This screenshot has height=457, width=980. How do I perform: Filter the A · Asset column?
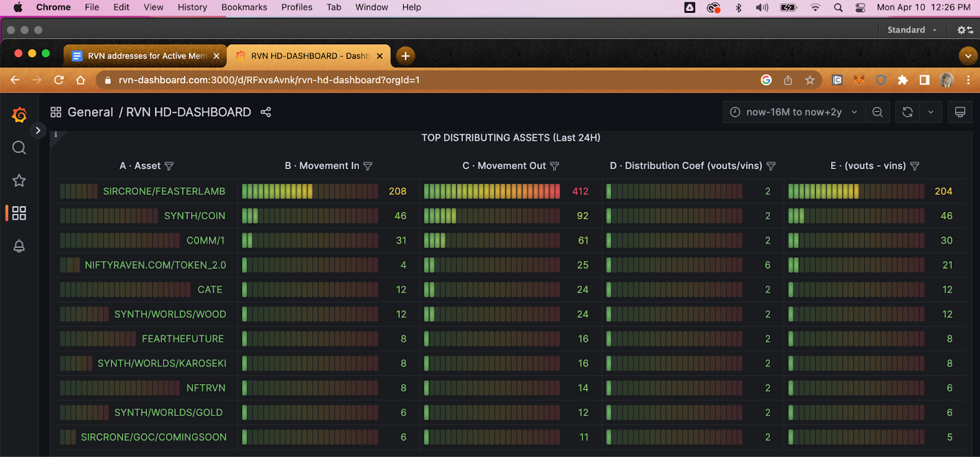click(x=170, y=166)
